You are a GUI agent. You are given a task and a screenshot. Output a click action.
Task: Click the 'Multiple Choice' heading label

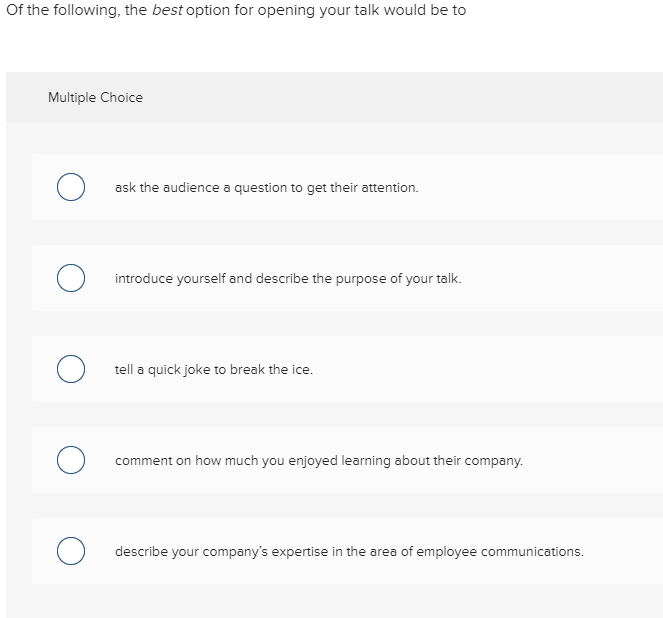(x=95, y=97)
